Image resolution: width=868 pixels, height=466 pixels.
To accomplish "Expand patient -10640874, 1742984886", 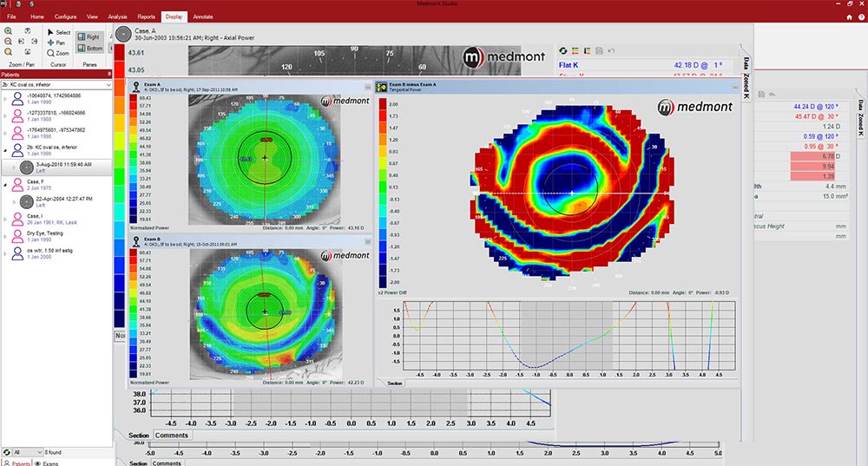I will pyautogui.click(x=5, y=99).
